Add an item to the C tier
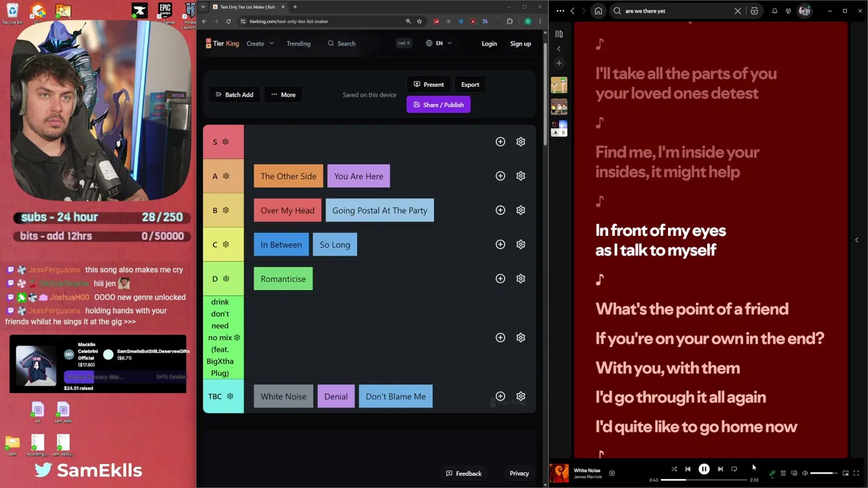Screen dimensions: 868x488 tap(500, 245)
